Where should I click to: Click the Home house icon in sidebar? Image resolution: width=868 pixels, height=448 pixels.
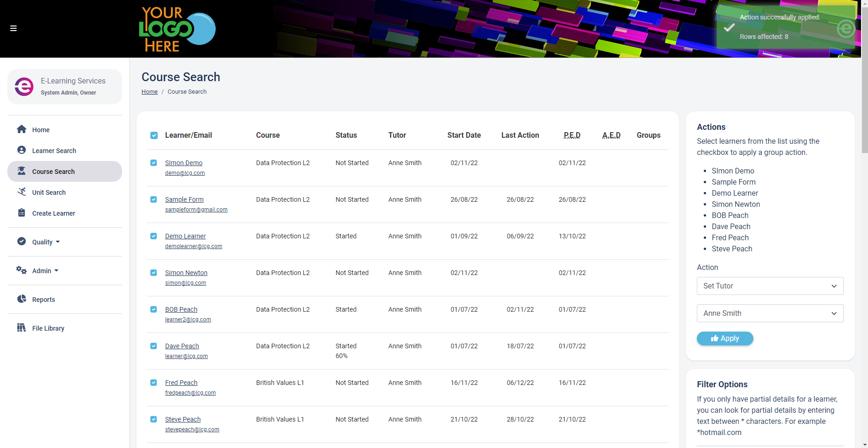pos(21,129)
